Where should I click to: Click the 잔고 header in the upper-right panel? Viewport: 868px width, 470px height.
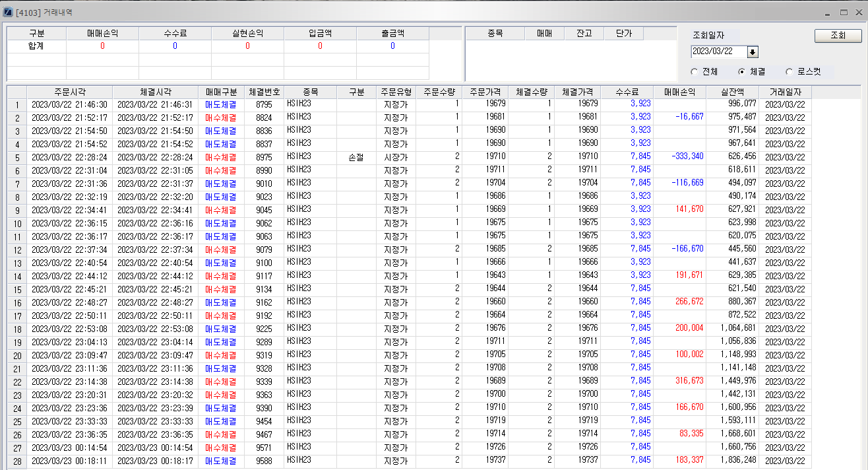[584, 34]
